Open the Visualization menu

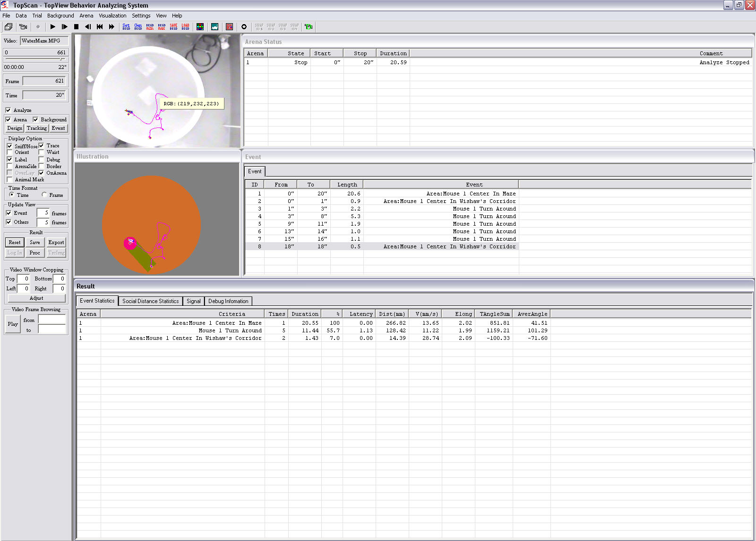tap(112, 16)
